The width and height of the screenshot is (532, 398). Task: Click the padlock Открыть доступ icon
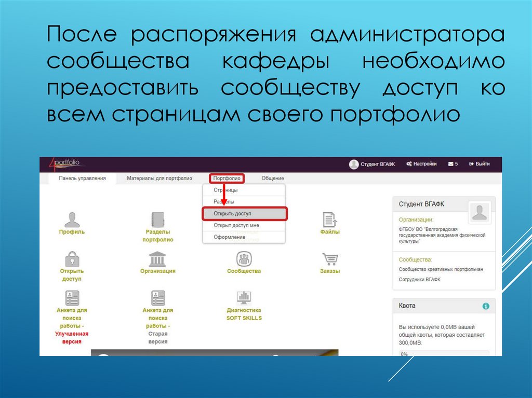coord(72,259)
